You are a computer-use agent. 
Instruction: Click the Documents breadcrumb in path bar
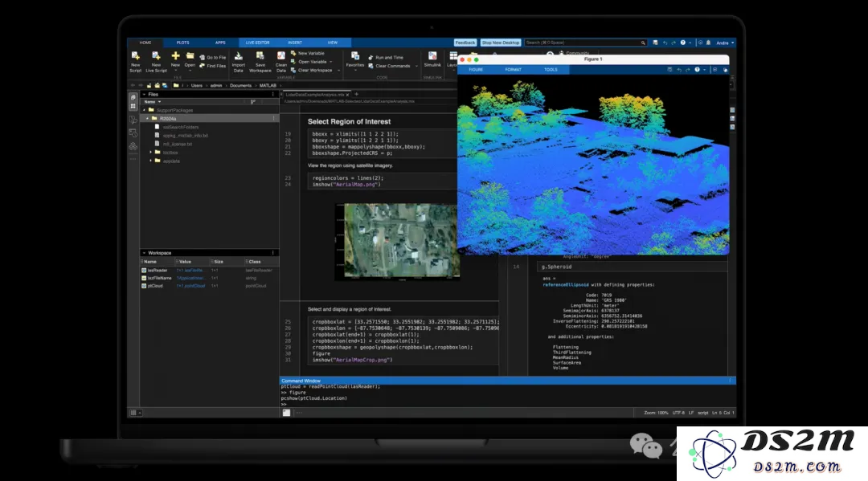pyautogui.click(x=241, y=86)
